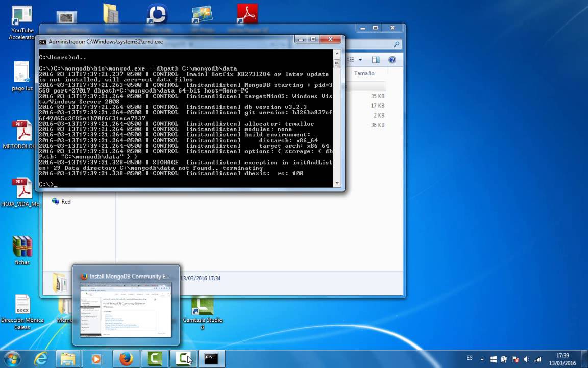Click the 36 KB size cell
This screenshot has height=368, width=588.
(x=377, y=125)
